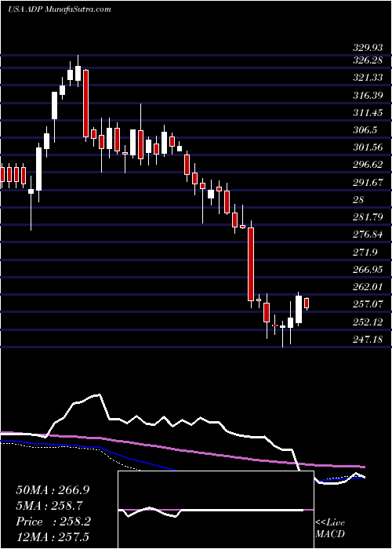
Task: Select the 291.67 price axis label
Action: click(368, 182)
